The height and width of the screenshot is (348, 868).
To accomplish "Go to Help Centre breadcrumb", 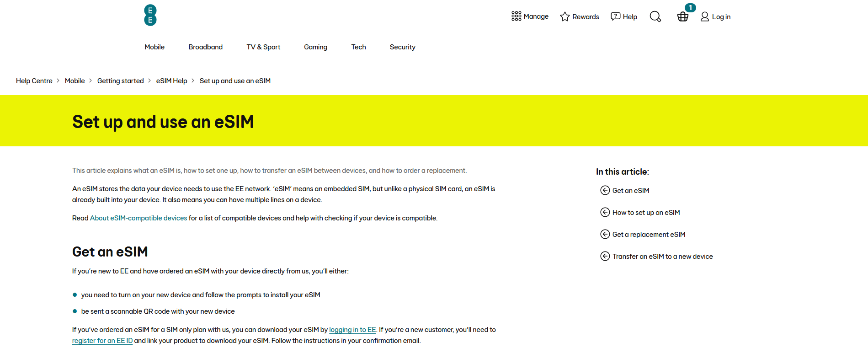I will (34, 81).
